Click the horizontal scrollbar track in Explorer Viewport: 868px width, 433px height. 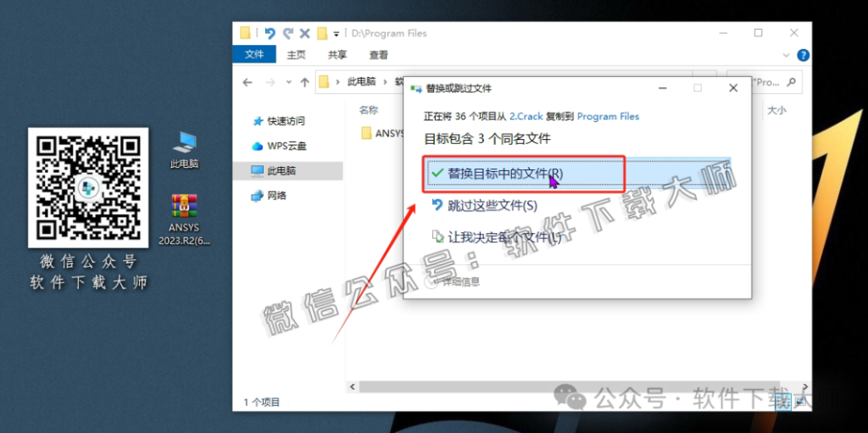tap(570, 386)
